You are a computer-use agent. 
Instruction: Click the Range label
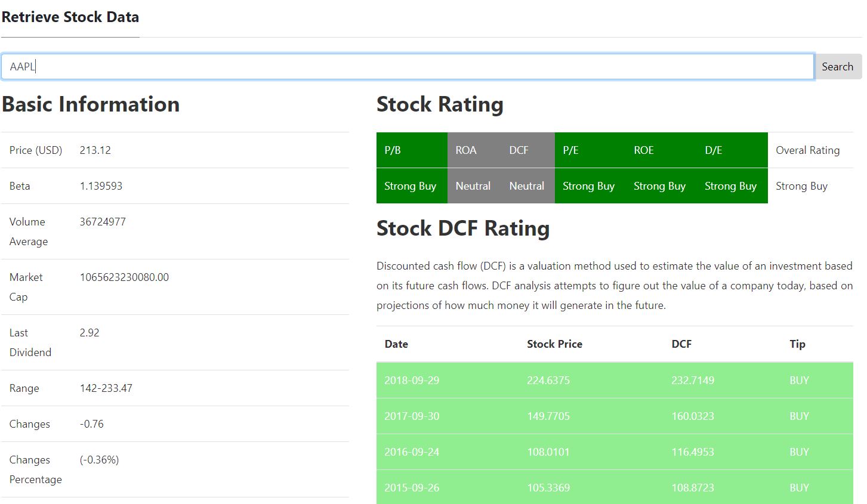click(24, 388)
